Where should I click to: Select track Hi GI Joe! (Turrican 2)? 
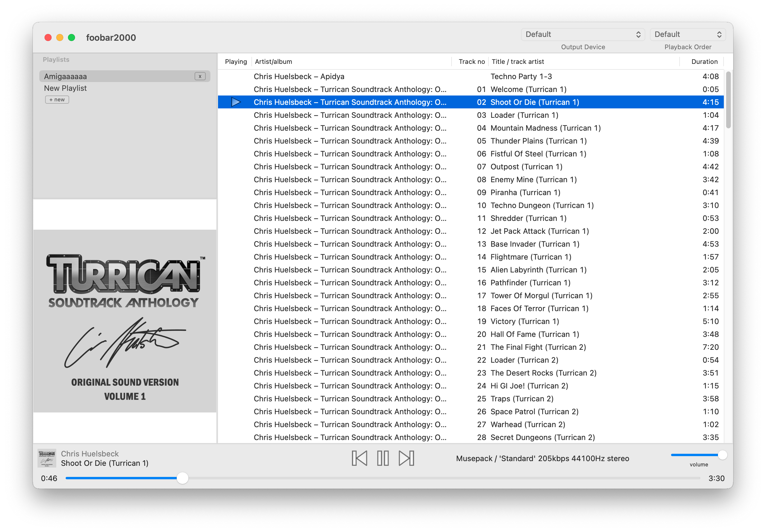pyautogui.click(x=471, y=386)
